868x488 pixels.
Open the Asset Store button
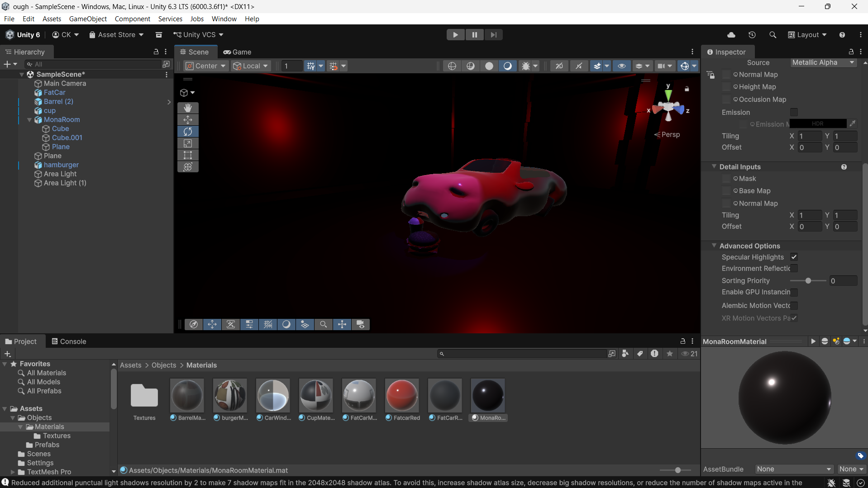click(x=116, y=35)
